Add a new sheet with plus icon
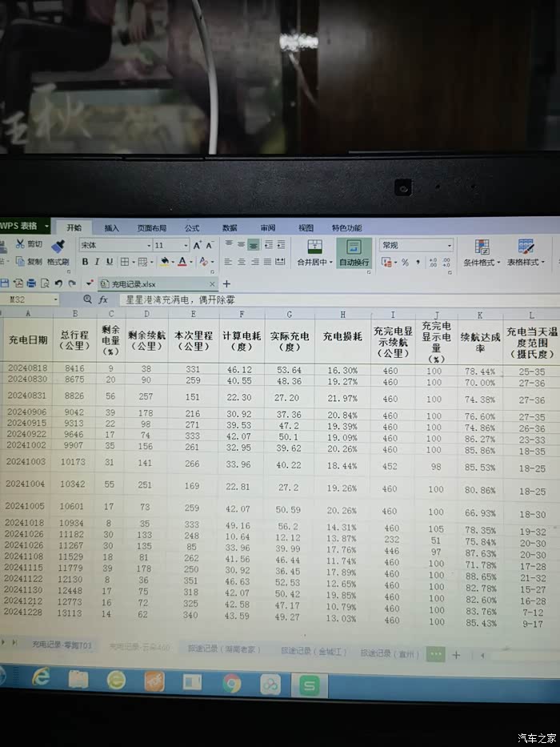Viewport: 560px width, 747px height. 456,654
